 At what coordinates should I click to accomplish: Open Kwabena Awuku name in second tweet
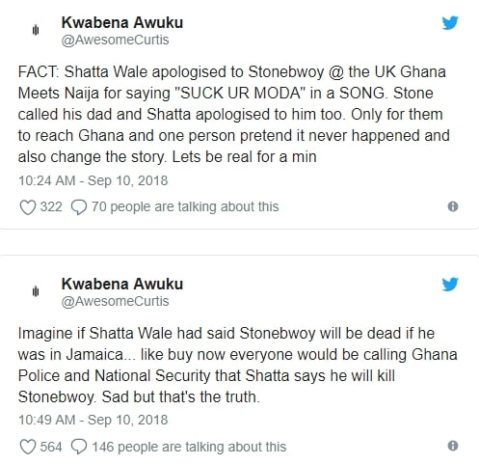click(x=122, y=284)
